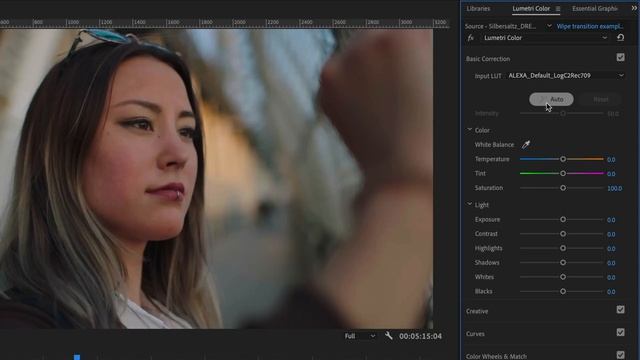The image size is (640, 360).
Task: Open the Source clip dropdown arrow
Action: coord(549,26)
